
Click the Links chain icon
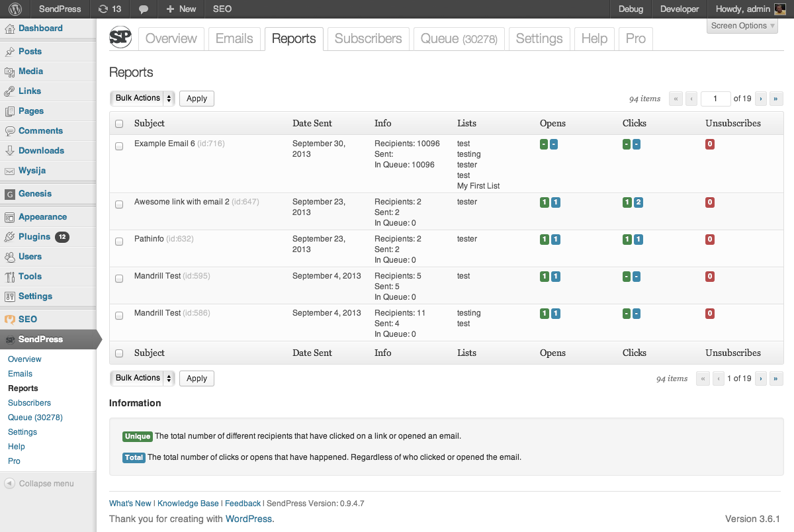pos(10,91)
